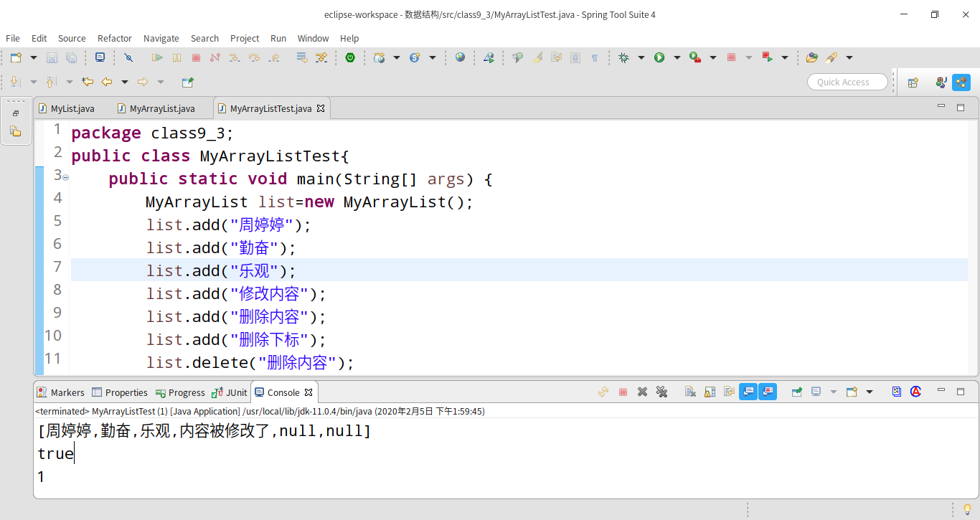Image resolution: width=980 pixels, height=520 pixels.
Task: Switch to the MyArrayList.java editor tab
Action: [x=156, y=108]
